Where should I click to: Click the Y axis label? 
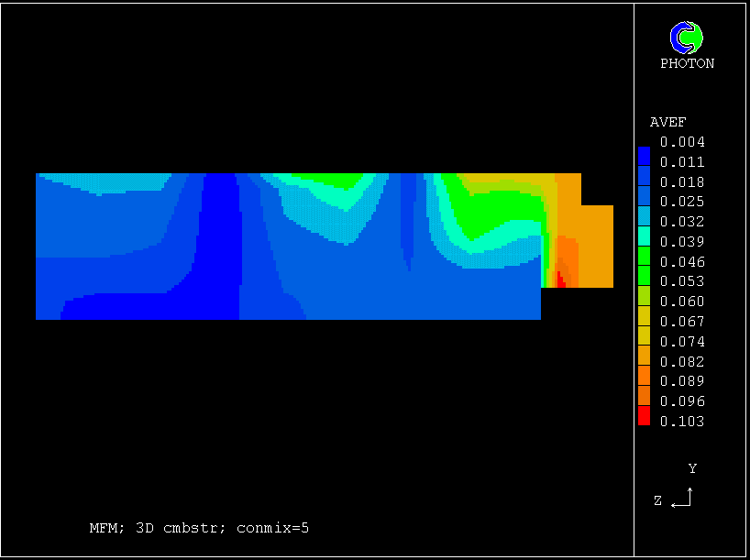[x=692, y=468]
